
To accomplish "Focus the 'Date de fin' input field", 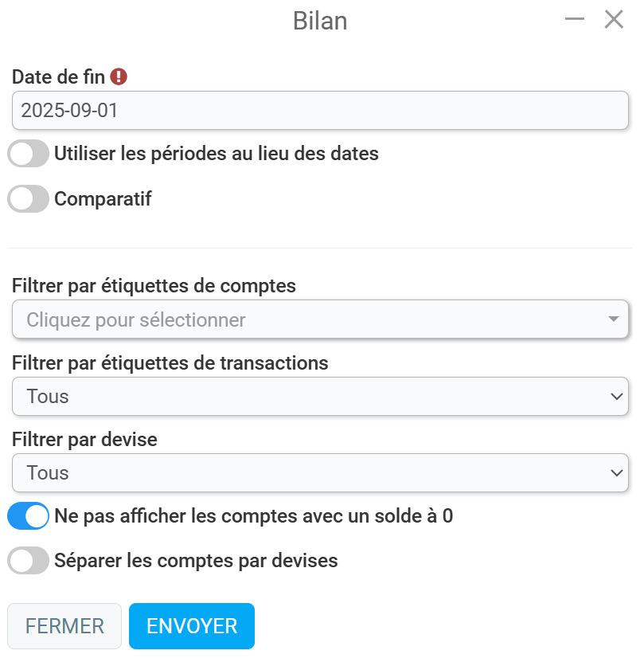I will [320, 111].
